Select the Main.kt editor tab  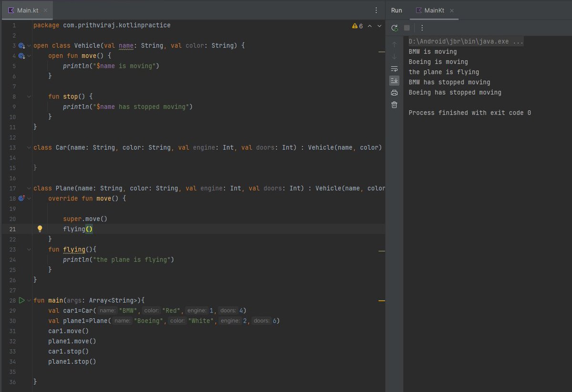pyautogui.click(x=26, y=10)
